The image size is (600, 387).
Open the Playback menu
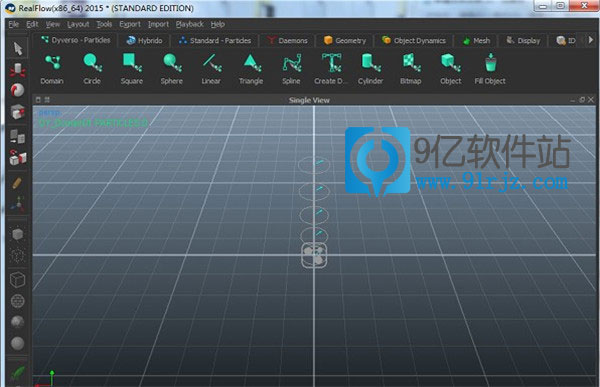click(189, 24)
